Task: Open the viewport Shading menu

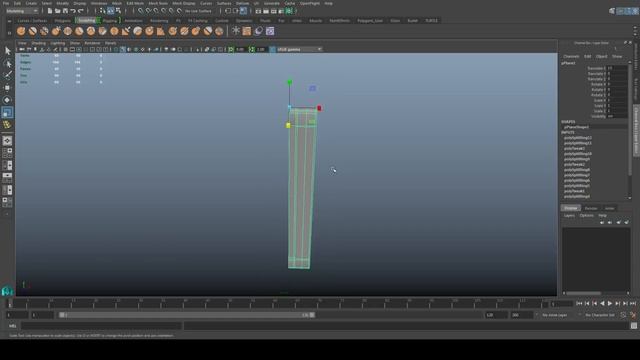Action: tap(39, 43)
